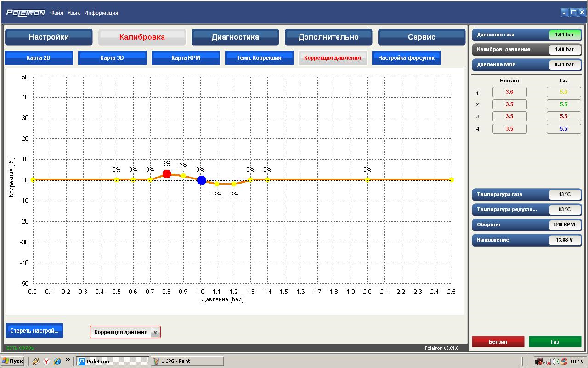
Task: Open the Информация menu
Action: pyautogui.click(x=101, y=13)
